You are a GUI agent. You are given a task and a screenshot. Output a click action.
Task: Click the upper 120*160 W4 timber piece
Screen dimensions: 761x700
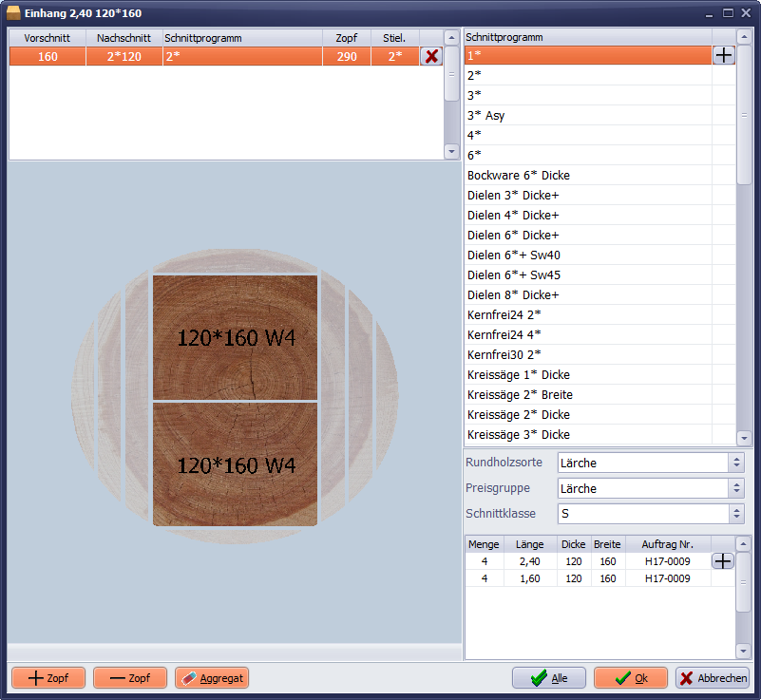[236, 337]
